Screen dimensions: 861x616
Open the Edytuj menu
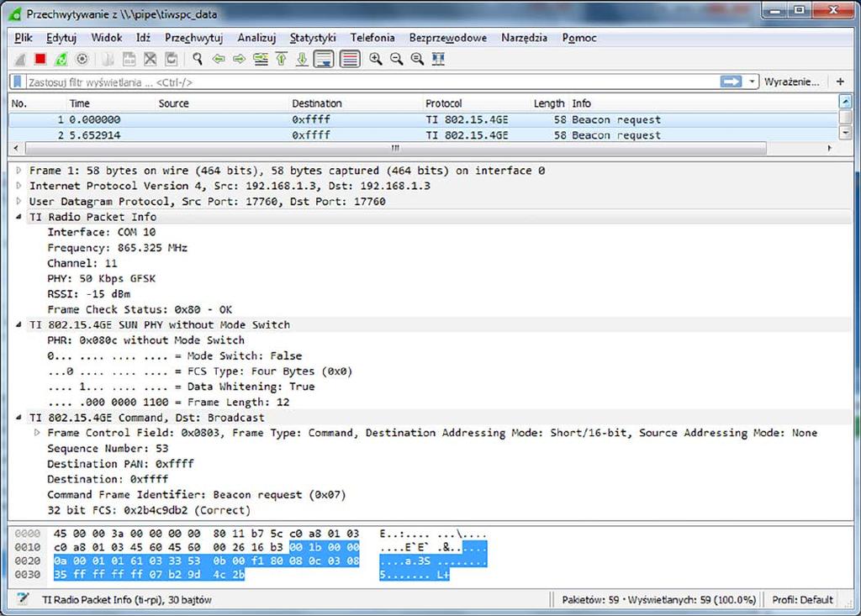[61, 38]
